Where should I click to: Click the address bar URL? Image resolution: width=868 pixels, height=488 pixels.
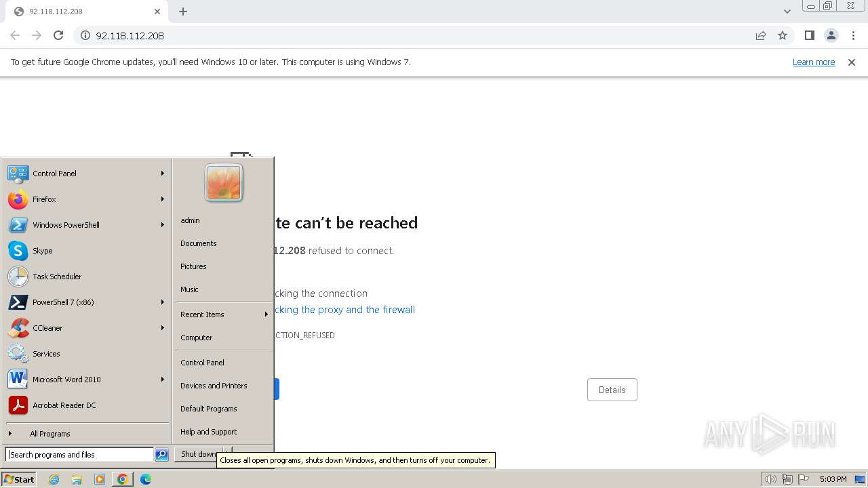tap(130, 35)
